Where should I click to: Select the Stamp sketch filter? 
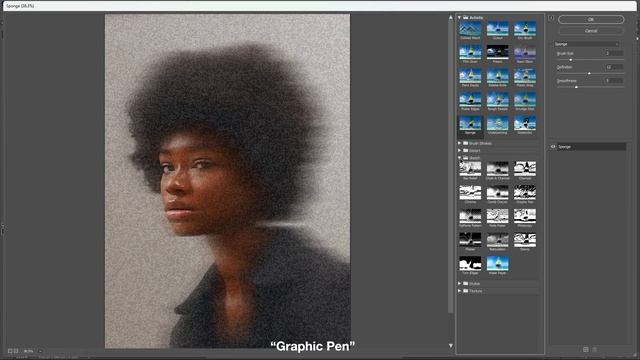point(525,241)
